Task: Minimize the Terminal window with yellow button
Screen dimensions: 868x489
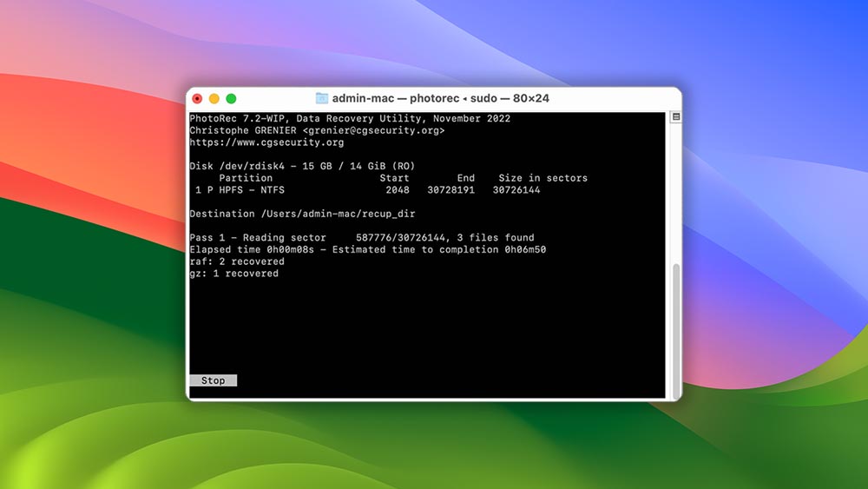Action: tap(214, 98)
